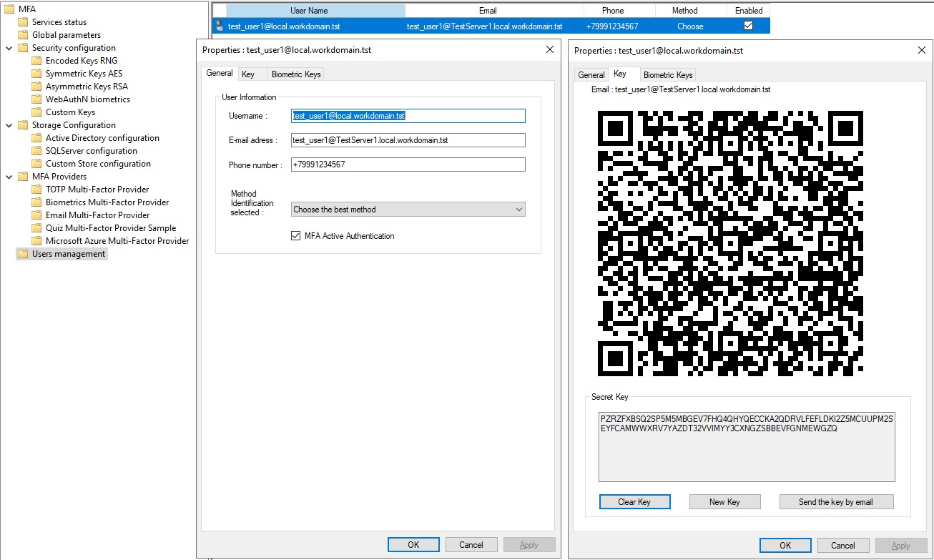934x560 pixels.
Task: Uncheck the Enabled box in user row
Action: (748, 26)
